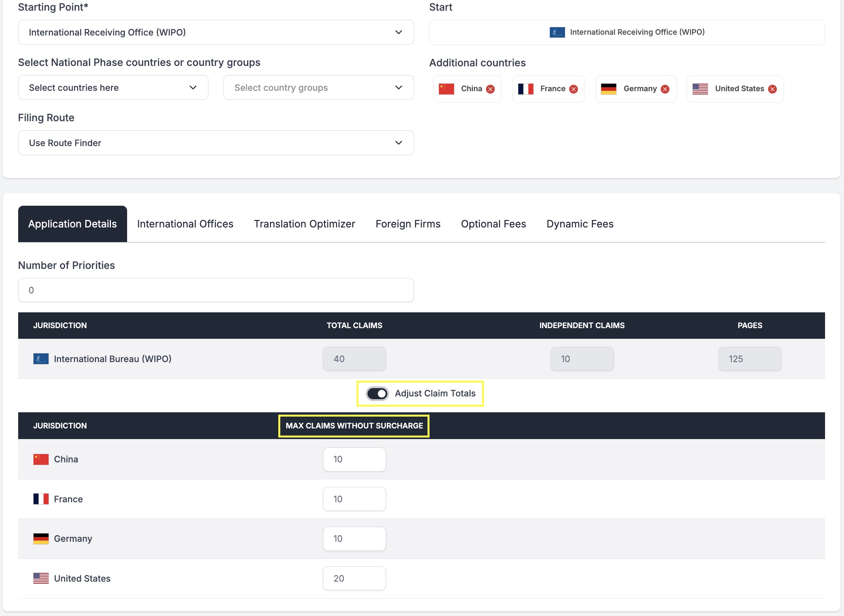This screenshot has height=616, width=844.
Task: Click the France max claims input field
Action: 354,499
